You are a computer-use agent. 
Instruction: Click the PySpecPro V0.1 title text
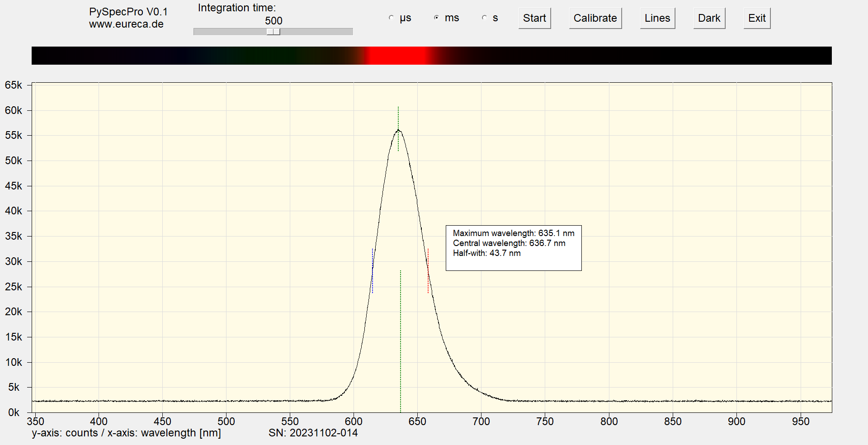click(128, 12)
